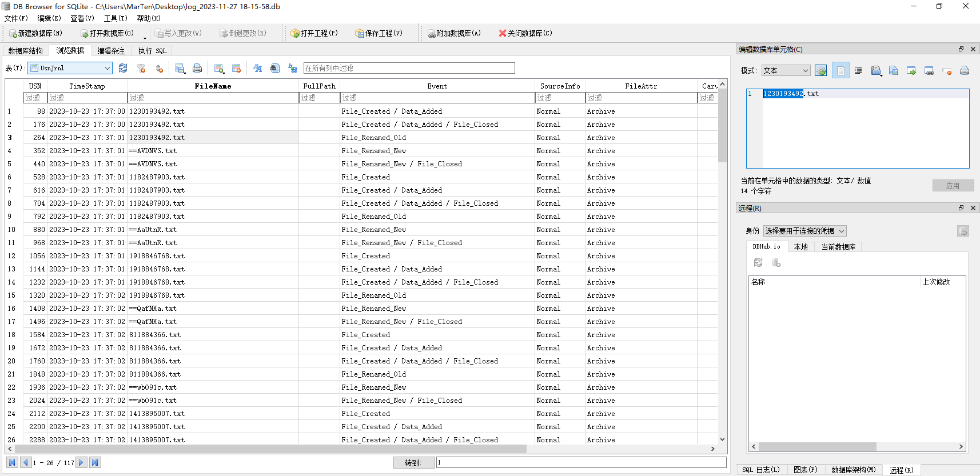Switch to the SQL 日志(L) bottom tab
Viewport: 980px width, 476px height.
click(x=760, y=470)
